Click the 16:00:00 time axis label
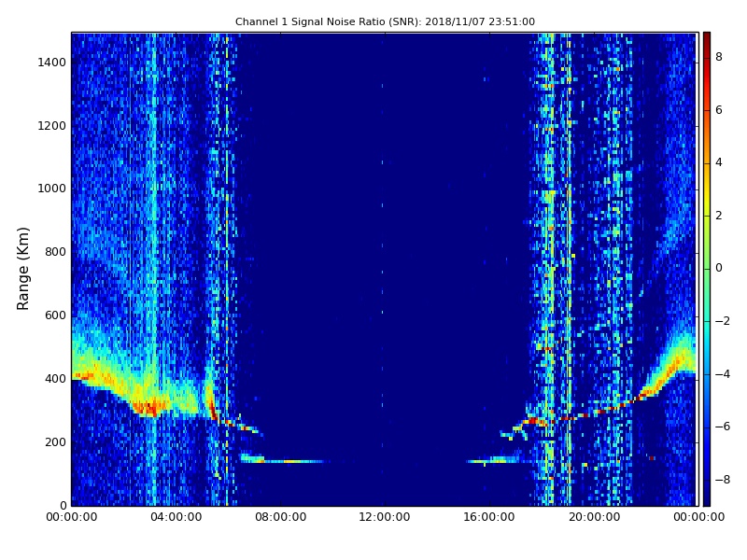Viewport: 747px width, 560px height. [489, 517]
